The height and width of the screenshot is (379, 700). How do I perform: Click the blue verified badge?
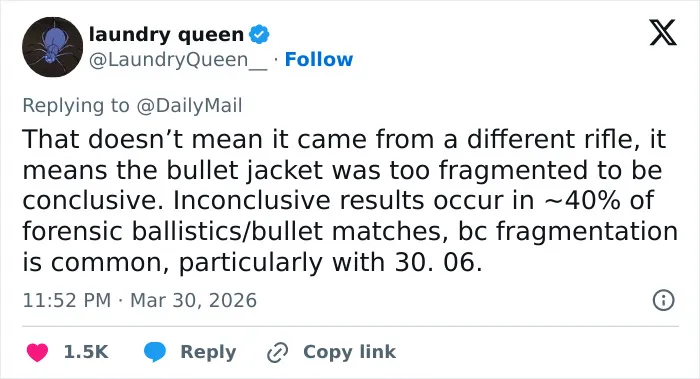coord(259,34)
